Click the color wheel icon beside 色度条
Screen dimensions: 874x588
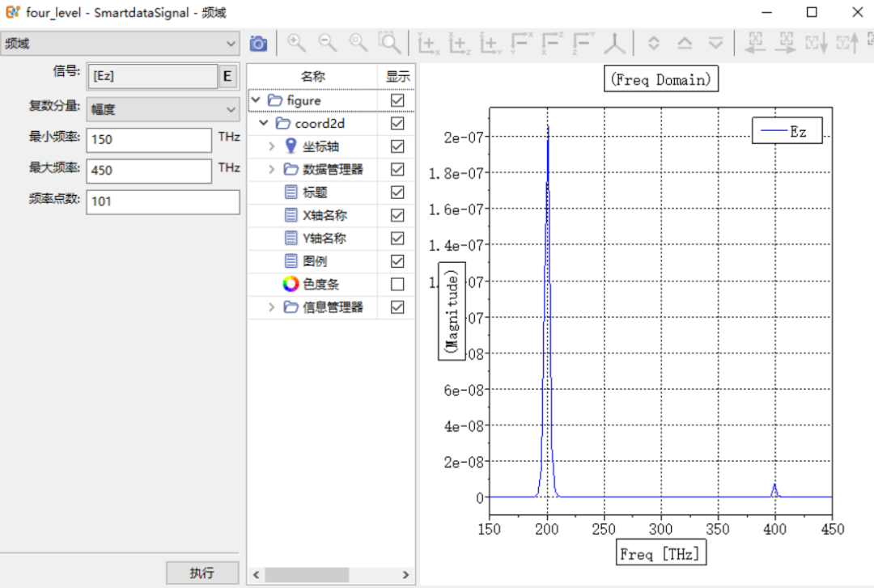click(291, 284)
